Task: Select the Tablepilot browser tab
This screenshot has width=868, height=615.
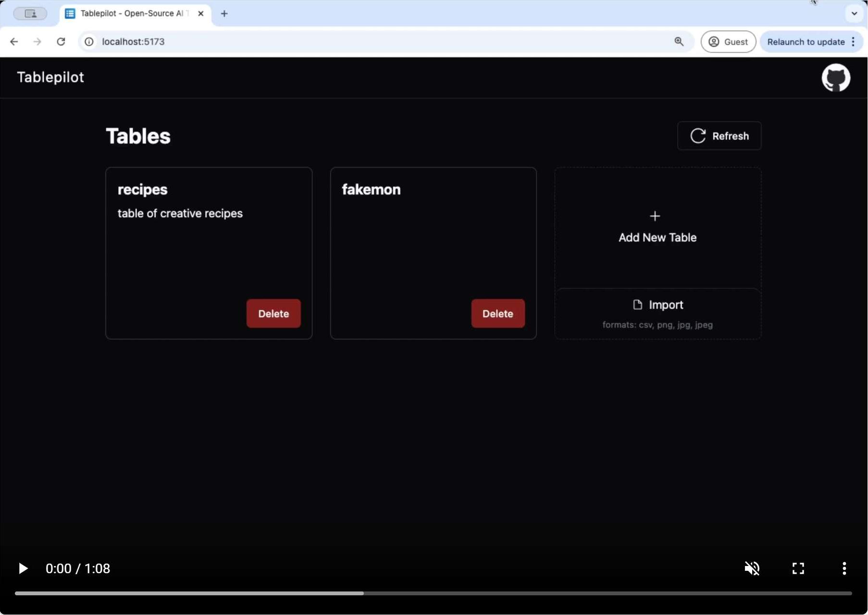Action: point(135,13)
